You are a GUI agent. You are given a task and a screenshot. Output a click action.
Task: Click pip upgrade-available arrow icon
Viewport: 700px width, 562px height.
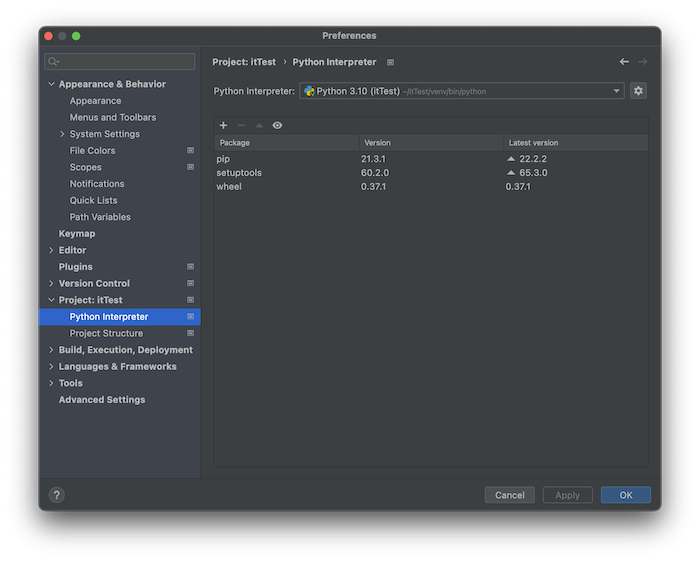(x=511, y=159)
